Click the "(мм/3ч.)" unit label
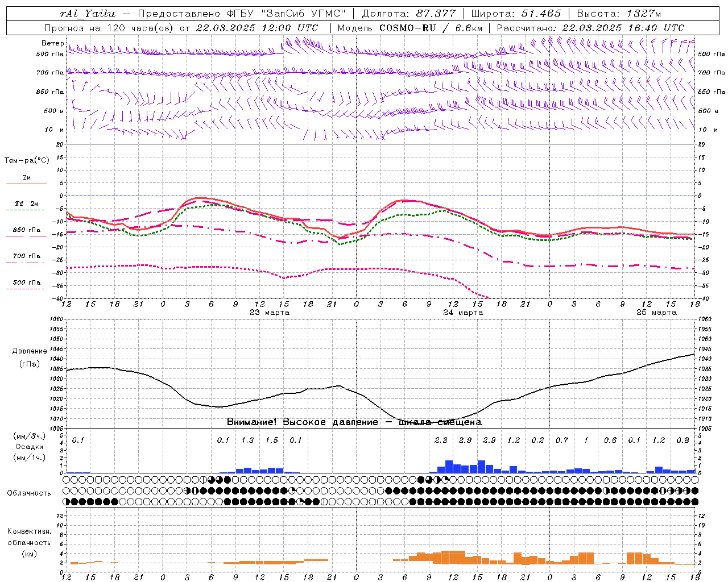The height and width of the screenshot is (582, 728). pos(30,436)
